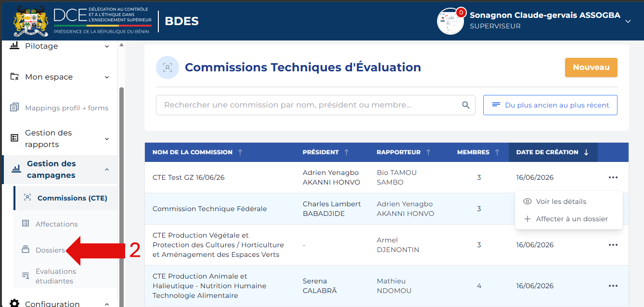The width and height of the screenshot is (644, 307).
Task: Click descending arrow next to Date de création
Action: [586, 152]
